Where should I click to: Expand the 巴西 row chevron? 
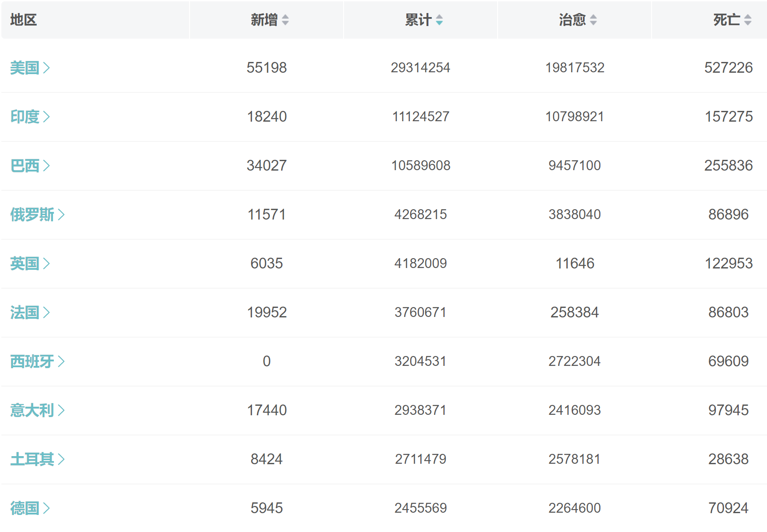click(46, 166)
